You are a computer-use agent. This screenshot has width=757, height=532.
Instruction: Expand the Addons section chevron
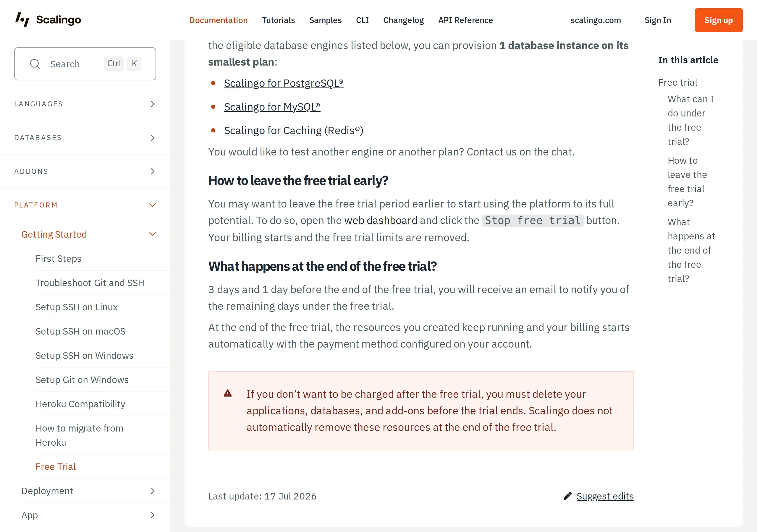tap(152, 171)
